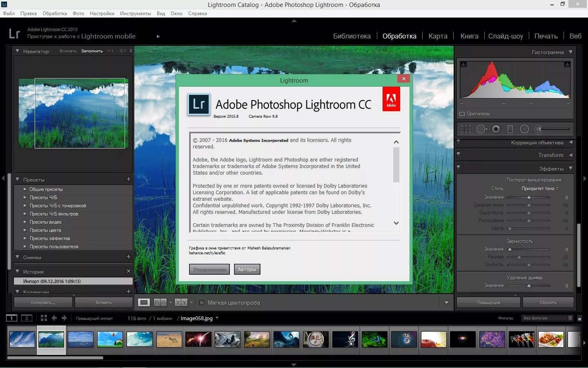Add a new snapshot in Снимки panel

pyautogui.click(x=129, y=257)
